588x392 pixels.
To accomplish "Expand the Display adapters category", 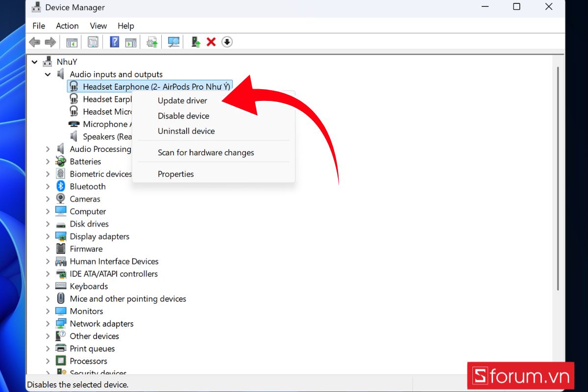I will [48, 236].
